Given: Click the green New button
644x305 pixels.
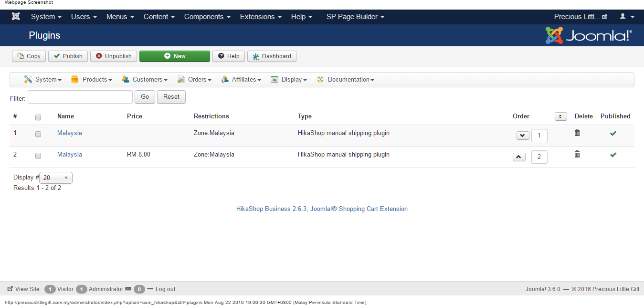Looking at the screenshot, I should click(x=175, y=56).
